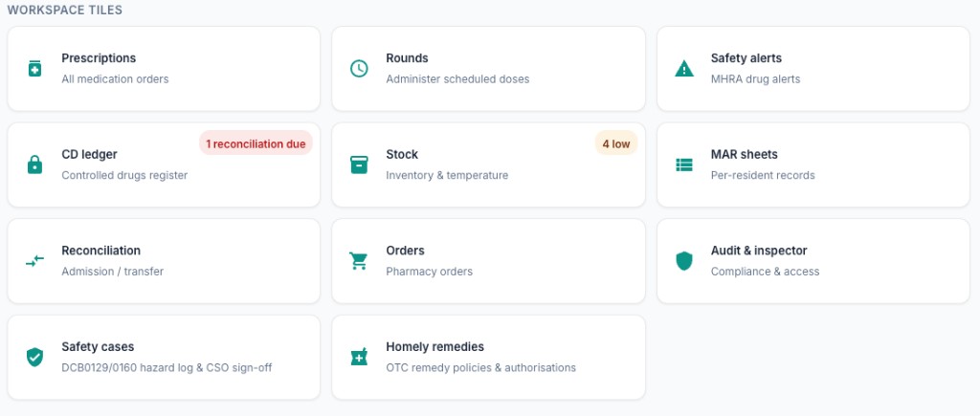
Task: Click the 'WORKSPACE TILES' heading
Action: 65,11
